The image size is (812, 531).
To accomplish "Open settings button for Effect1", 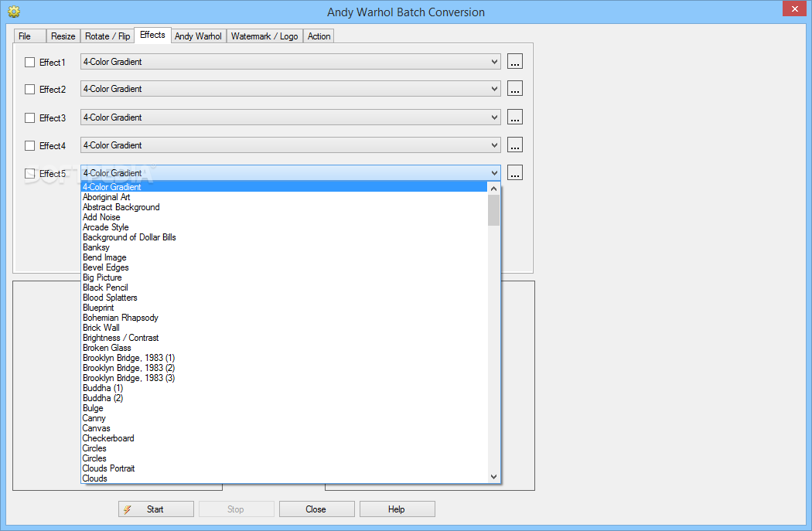I will [x=515, y=62].
